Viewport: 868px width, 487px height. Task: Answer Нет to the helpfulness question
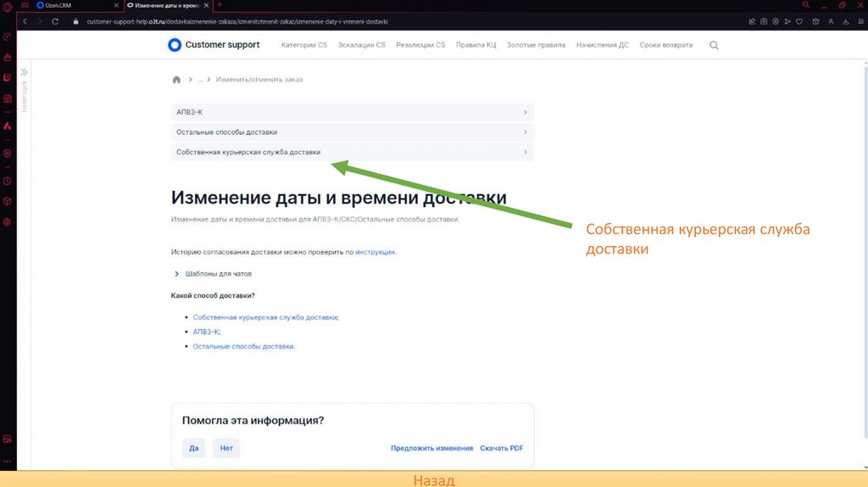(226, 448)
